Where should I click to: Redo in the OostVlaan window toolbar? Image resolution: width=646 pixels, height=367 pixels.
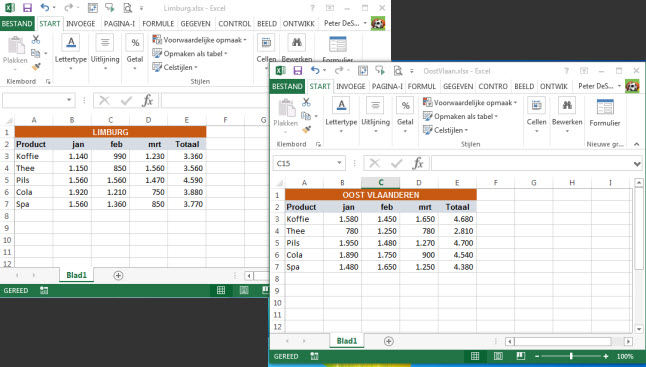click(x=339, y=70)
